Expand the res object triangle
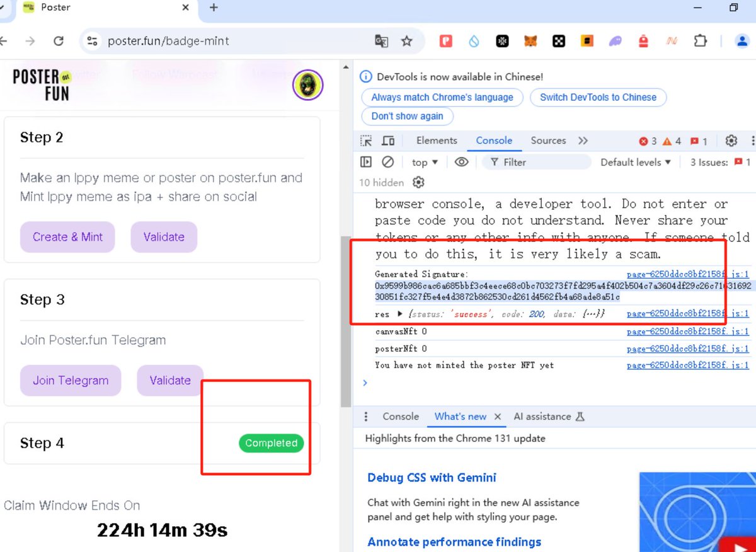Viewport: 756px width, 552px height. click(399, 314)
